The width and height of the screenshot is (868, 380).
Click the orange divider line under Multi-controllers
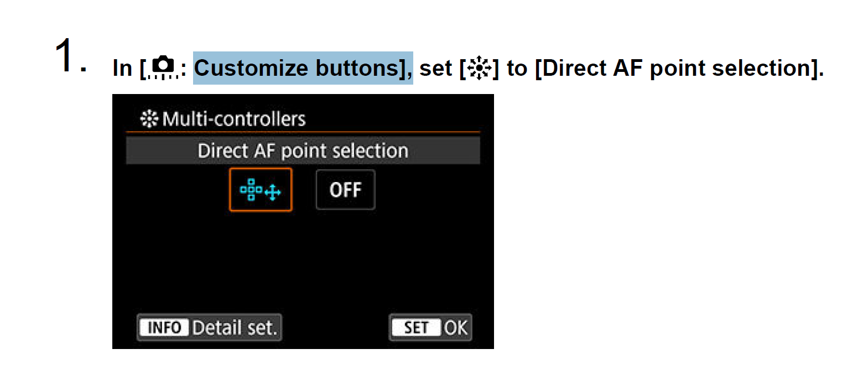pyautogui.click(x=303, y=132)
